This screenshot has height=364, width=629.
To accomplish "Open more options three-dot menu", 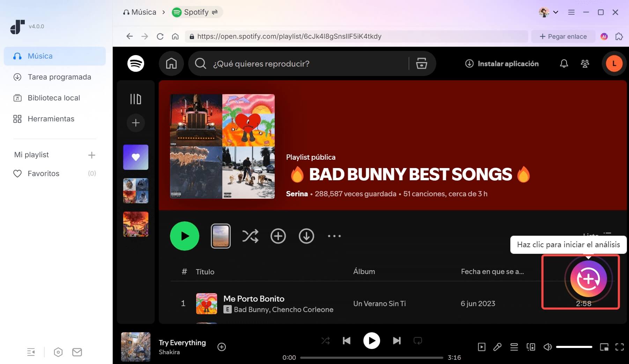I will tap(334, 236).
